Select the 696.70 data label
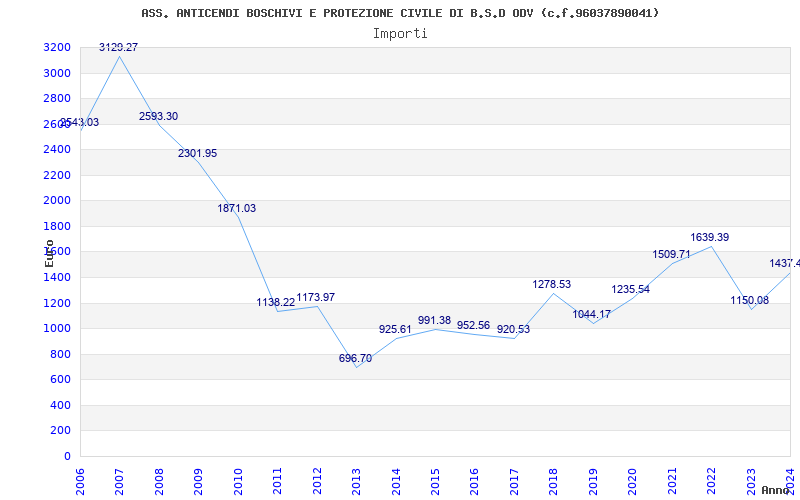 pyautogui.click(x=356, y=358)
